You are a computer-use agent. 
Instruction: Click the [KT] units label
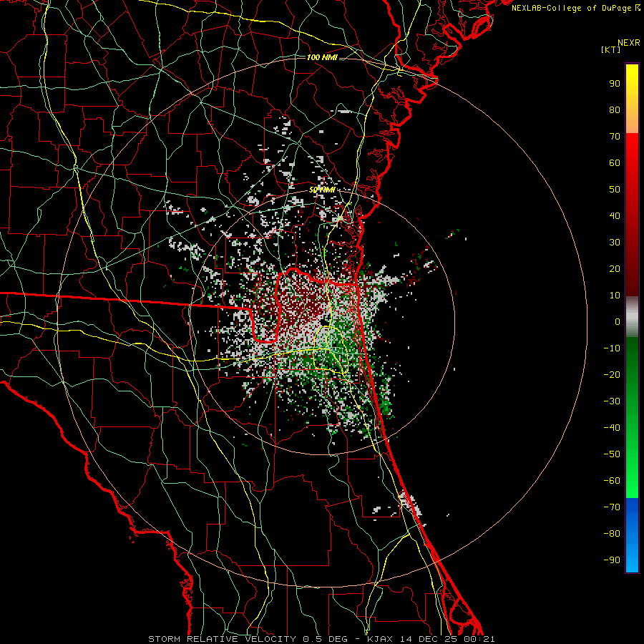pos(611,49)
